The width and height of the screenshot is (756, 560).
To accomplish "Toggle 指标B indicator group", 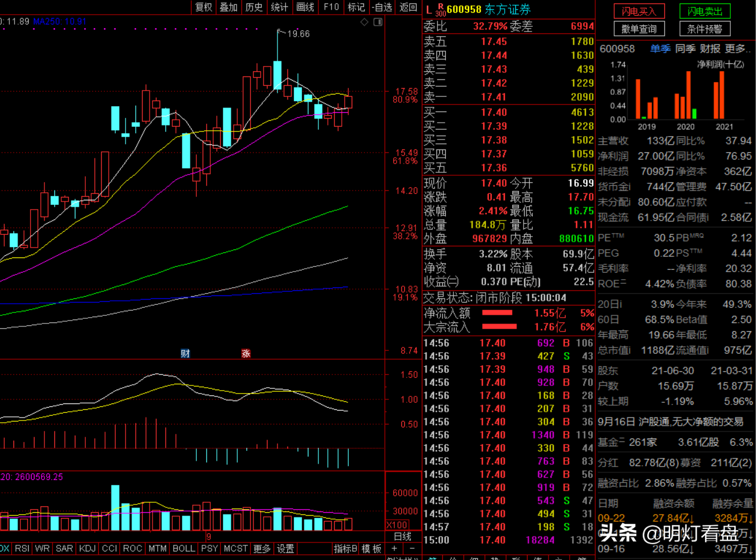I will (345, 548).
